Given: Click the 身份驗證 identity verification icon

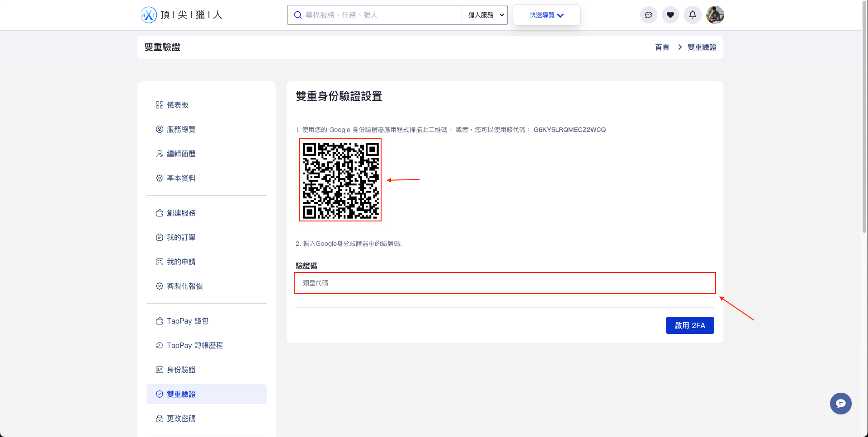Looking at the screenshot, I should click(x=159, y=370).
